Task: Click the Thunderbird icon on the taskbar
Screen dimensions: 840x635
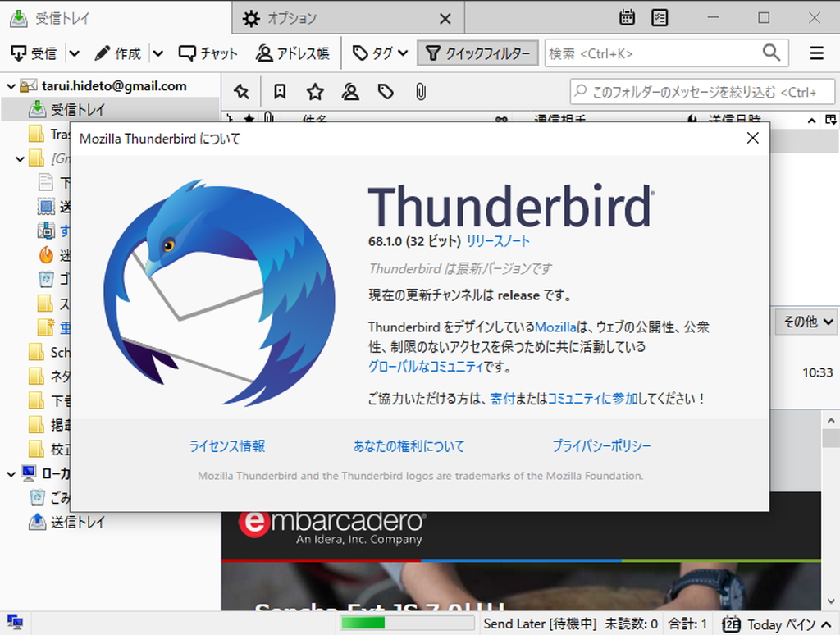Action: [x=15, y=624]
